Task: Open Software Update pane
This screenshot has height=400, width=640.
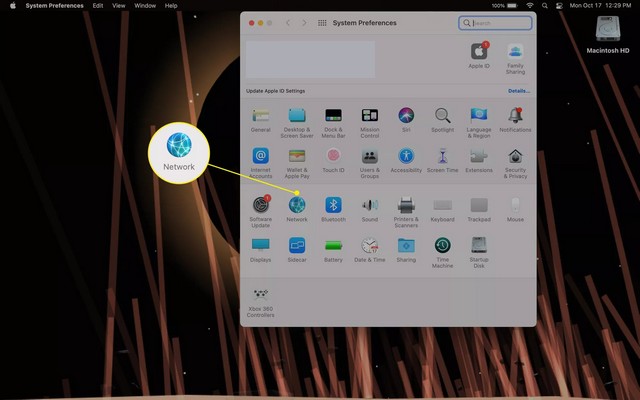Action: tap(260, 205)
